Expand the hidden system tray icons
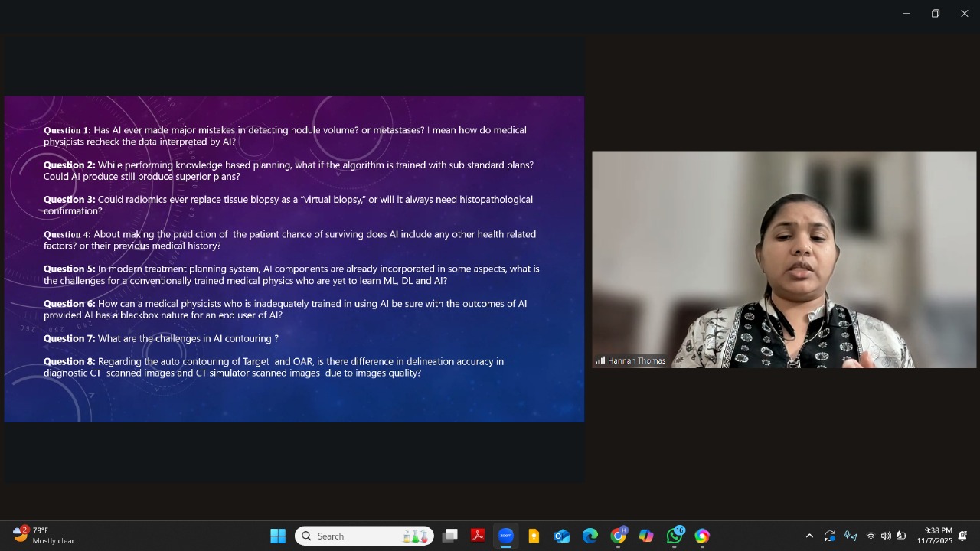980x551 pixels. tap(809, 536)
